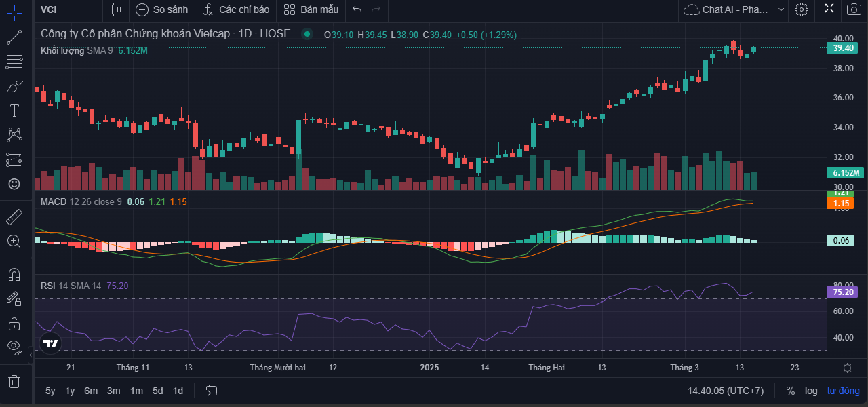Open Bản mẫu templates menu
Screen dimensions: 868x407
(311, 9)
